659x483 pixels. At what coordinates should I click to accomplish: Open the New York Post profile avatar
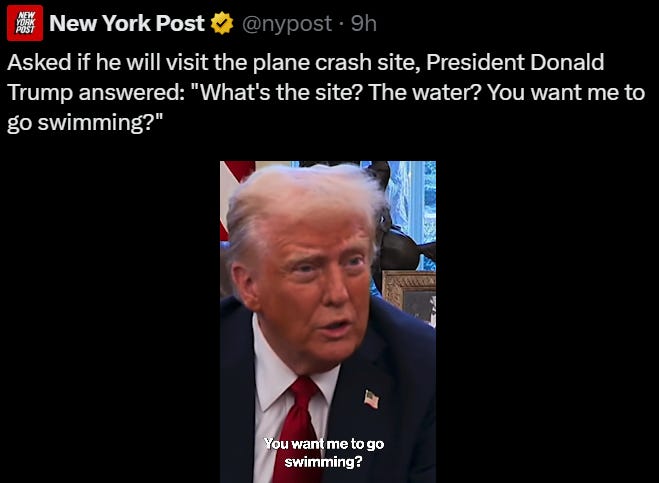point(25,23)
